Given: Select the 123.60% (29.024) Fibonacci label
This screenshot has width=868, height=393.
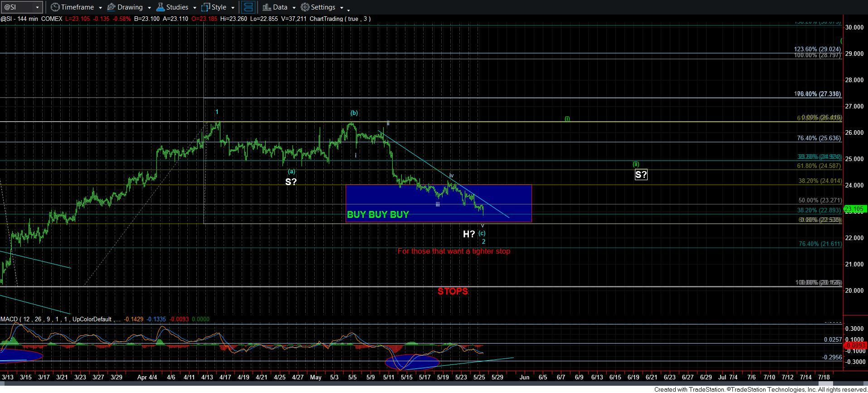Looking at the screenshot, I should pos(818,49).
